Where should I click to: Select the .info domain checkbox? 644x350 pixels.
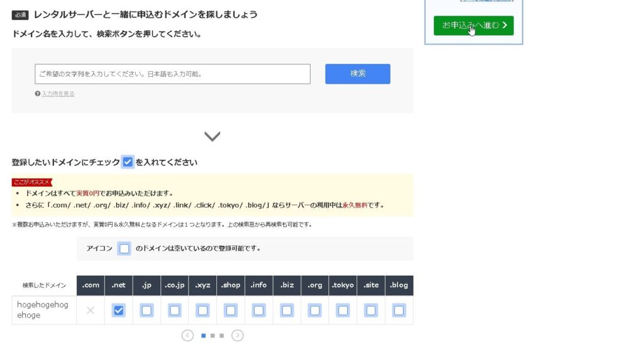(258, 310)
